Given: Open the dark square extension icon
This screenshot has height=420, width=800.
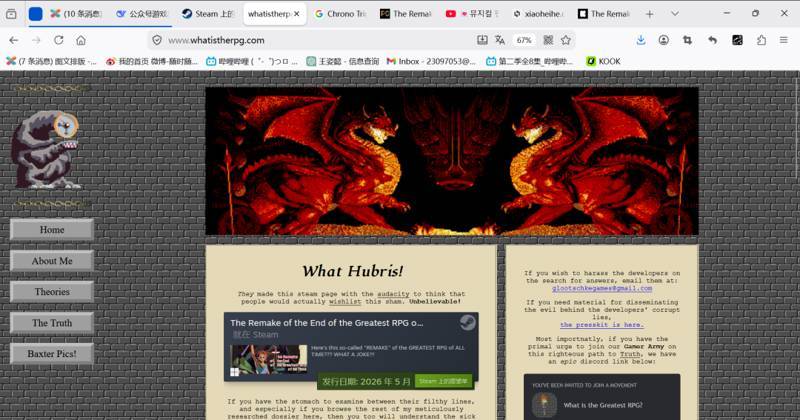Looking at the screenshot, I should coord(737,40).
